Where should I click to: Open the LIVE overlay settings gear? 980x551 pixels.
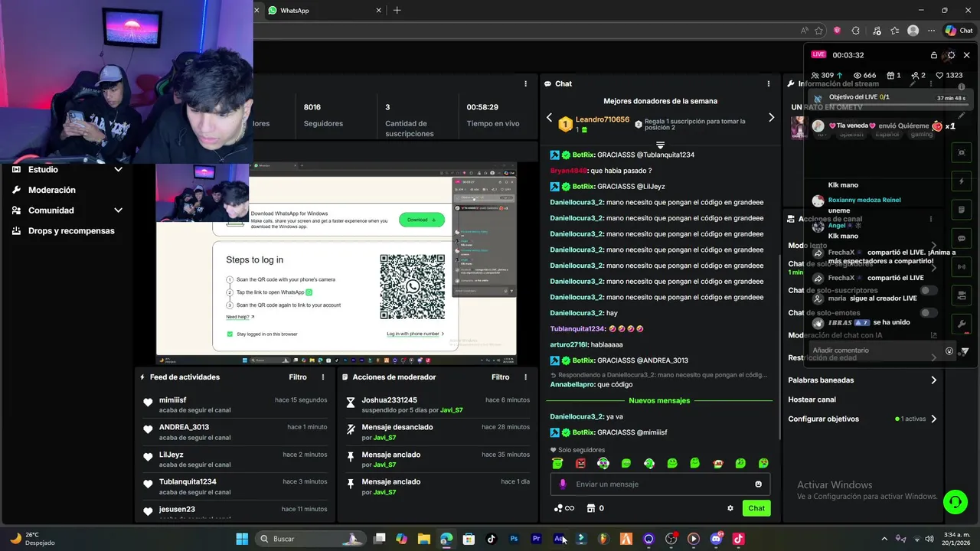click(x=951, y=55)
